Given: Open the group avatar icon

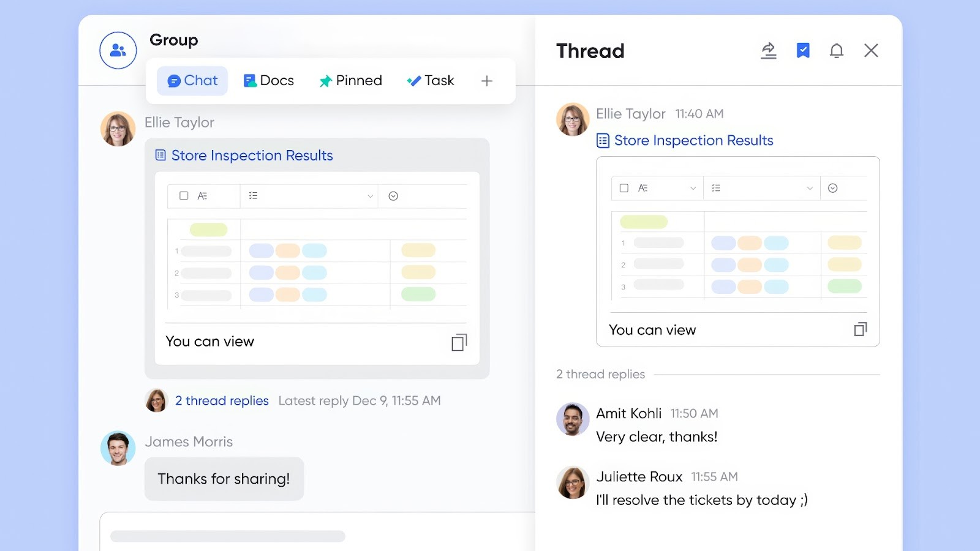Looking at the screenshot, I should click(118, 50).
